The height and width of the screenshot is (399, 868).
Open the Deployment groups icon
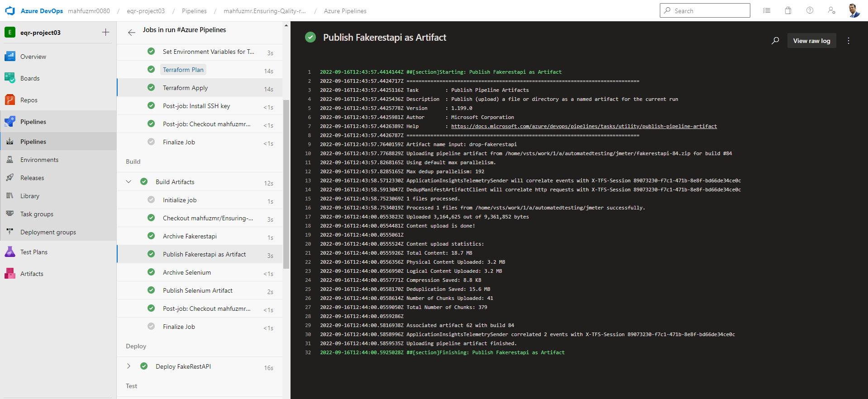10,232
